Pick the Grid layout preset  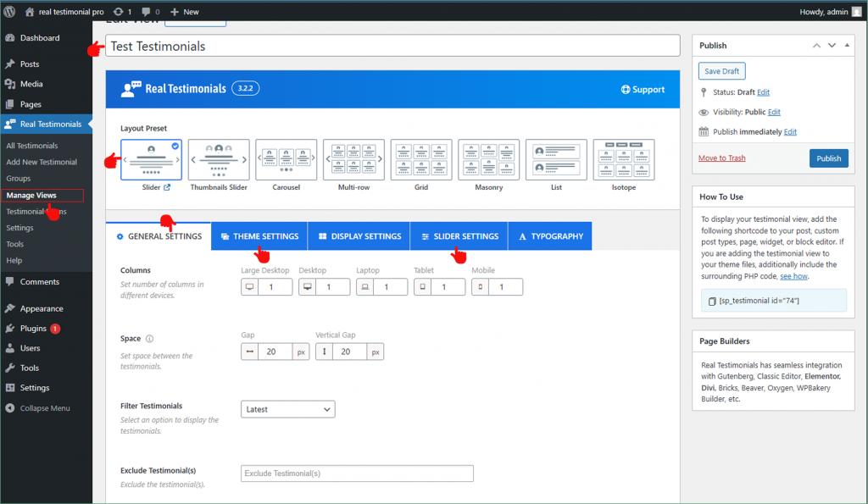point(421,160)
